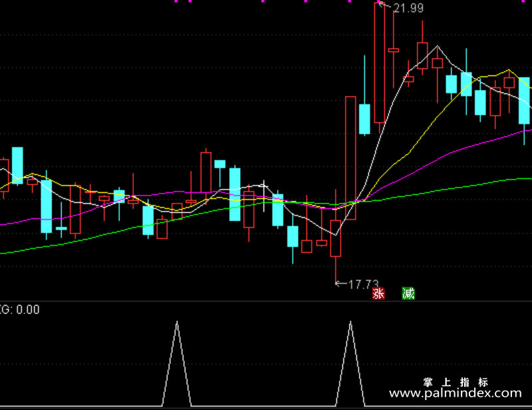Select the 21.99 high price label
Image resolution: width=532 pixels, height=410 pixels.
coord(408,8)
